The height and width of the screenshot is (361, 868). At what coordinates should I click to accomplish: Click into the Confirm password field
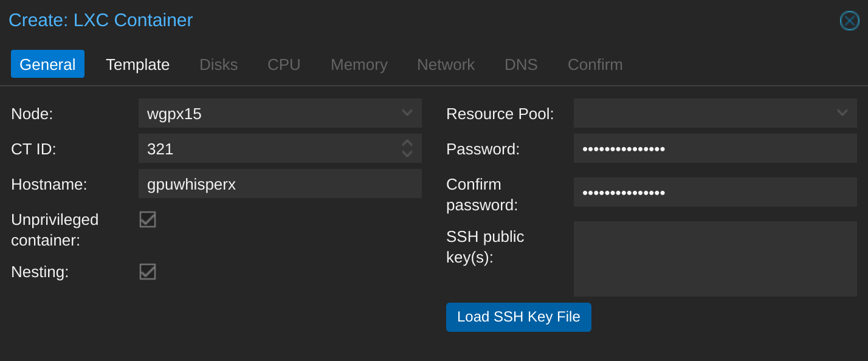[x=715, y=192]
